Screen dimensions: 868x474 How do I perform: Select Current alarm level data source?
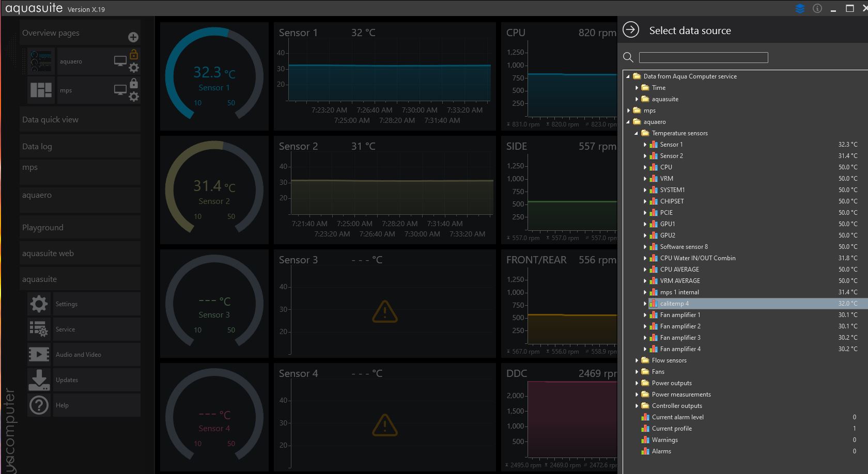click(677, 417)
